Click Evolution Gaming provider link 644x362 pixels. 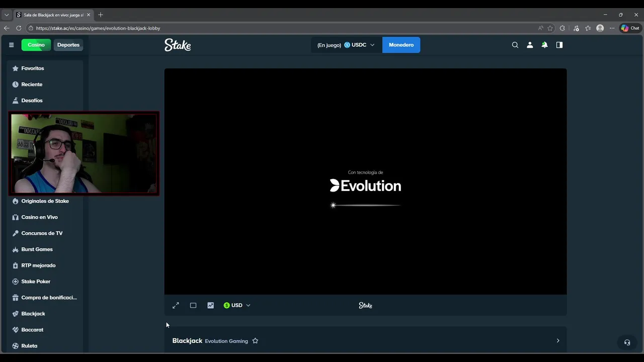tap(226, 341)
